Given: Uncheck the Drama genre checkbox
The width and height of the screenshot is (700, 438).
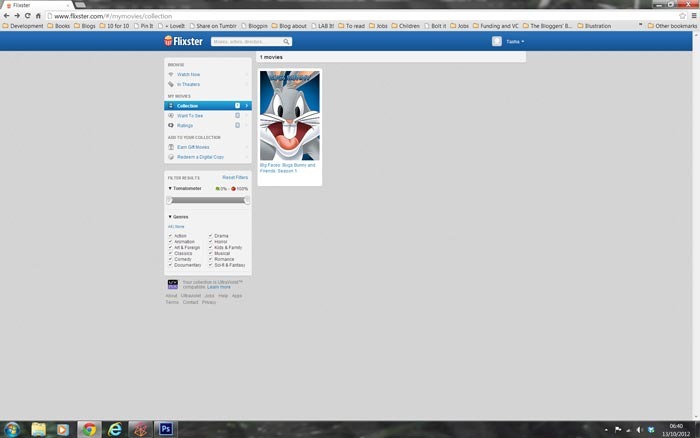Looking at the screenshot, I should [210, 235].
